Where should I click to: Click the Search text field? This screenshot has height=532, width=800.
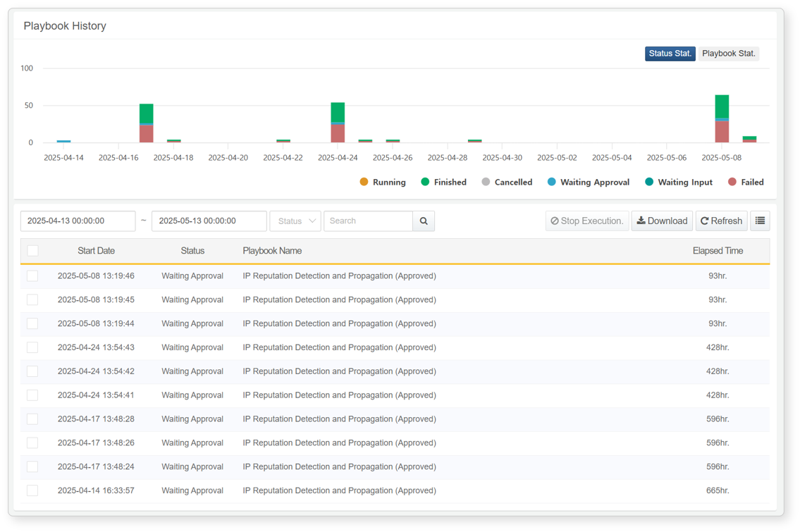click(x=368, y=221)
